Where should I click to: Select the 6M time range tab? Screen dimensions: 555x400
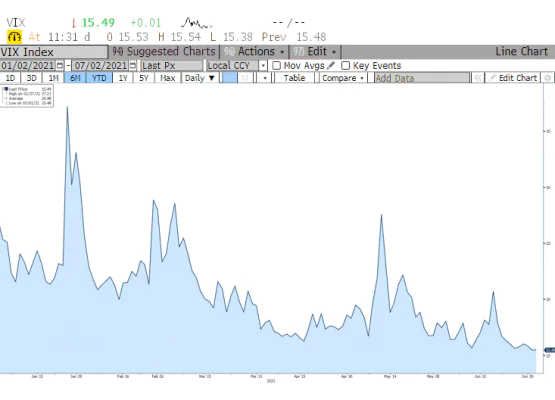click(75, 78)
